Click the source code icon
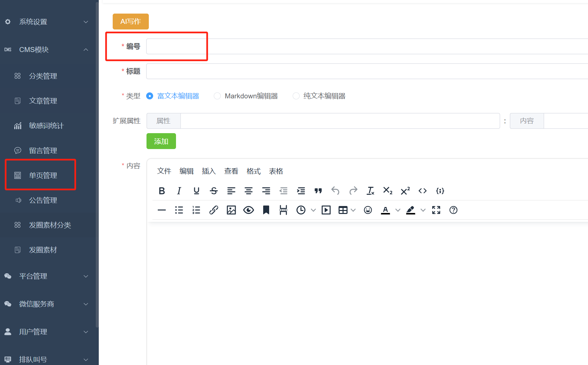 pyautogui.click(x=422, y=191)
